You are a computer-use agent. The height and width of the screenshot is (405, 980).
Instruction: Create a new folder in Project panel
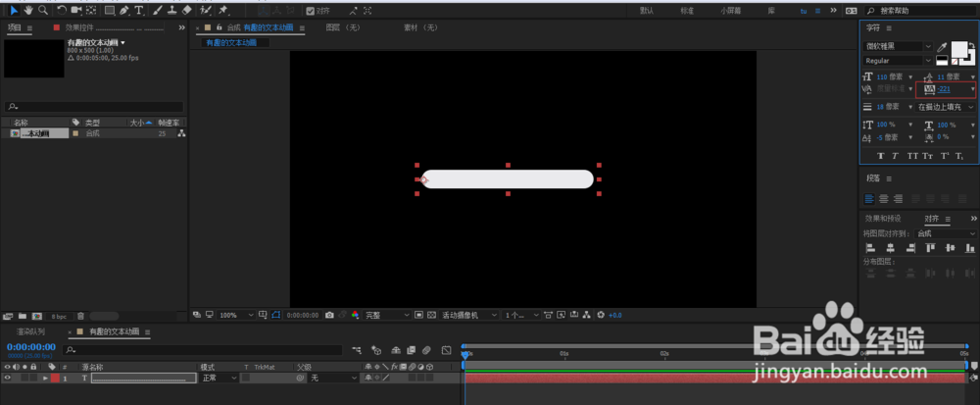point(23,316)
